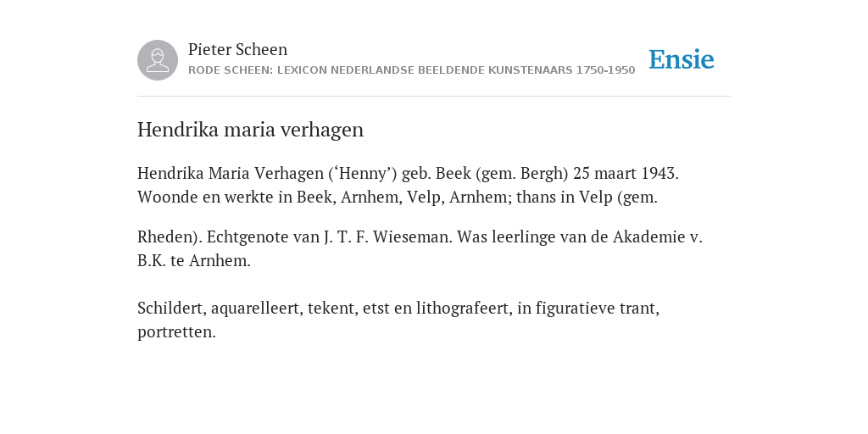Click the text B.K. te Arnhem
This screenshot has height=434, width=868.
coord(194,261)
